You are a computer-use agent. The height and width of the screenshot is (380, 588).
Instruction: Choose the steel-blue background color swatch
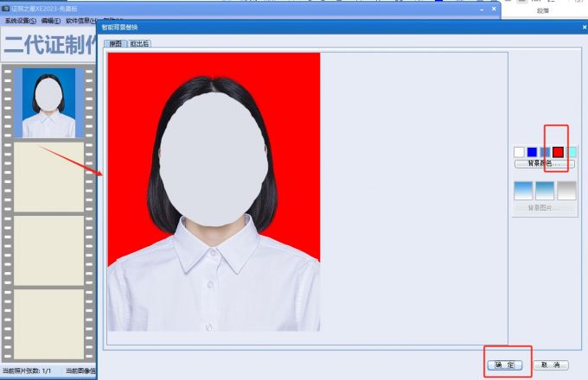[545, 153]
